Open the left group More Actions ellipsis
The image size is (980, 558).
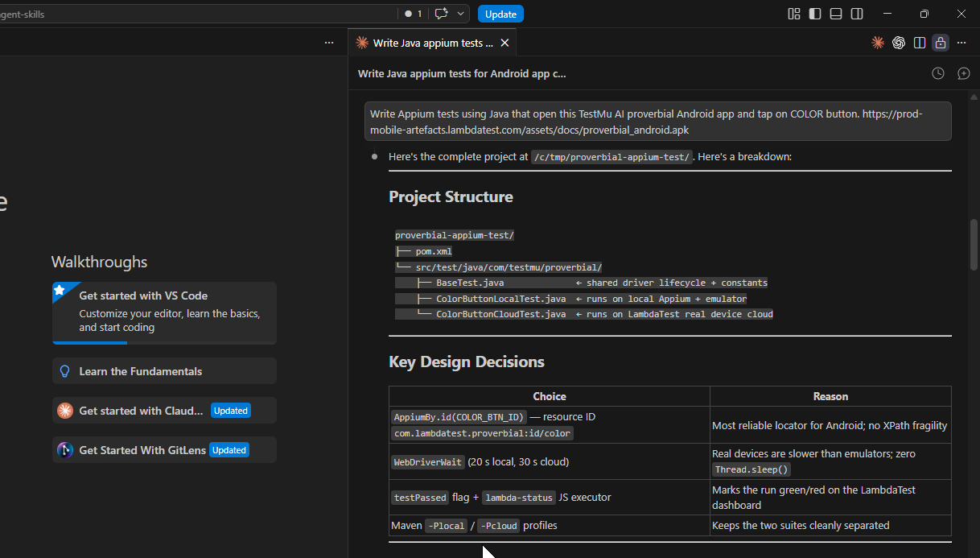coord(329,43)
